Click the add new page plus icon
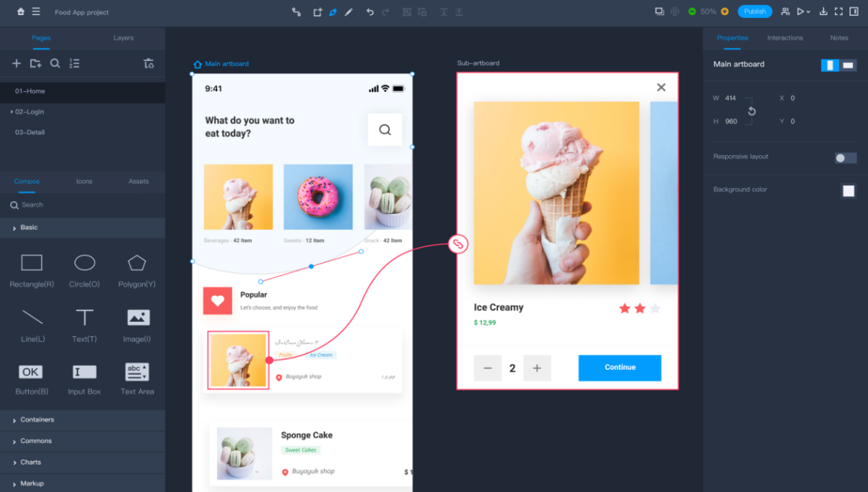This screenshot has width=868, height=492. 17,63
